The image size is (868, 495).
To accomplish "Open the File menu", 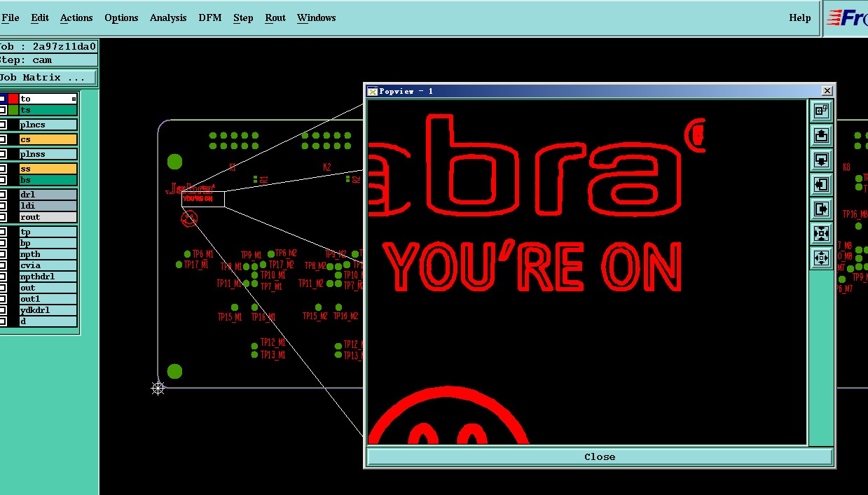I will 11,18.
